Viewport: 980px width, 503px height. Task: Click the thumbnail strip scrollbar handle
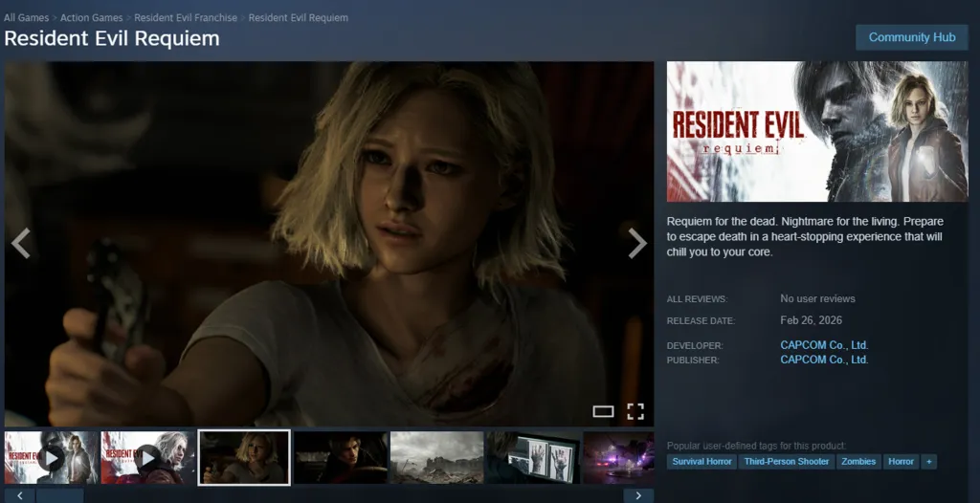[x=60, y=496]
